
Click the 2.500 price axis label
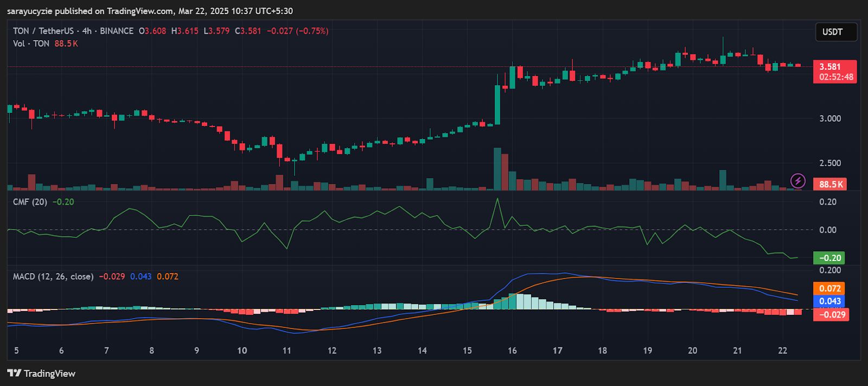click(x=830, y=163)
